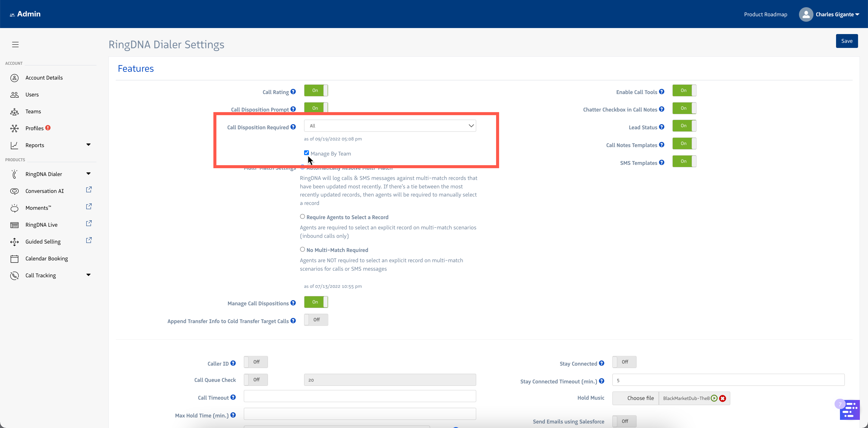Click the Max Hold Time input field
This screenshot has height=428, width=868.
pyautogui.click(x=360, y=414)
